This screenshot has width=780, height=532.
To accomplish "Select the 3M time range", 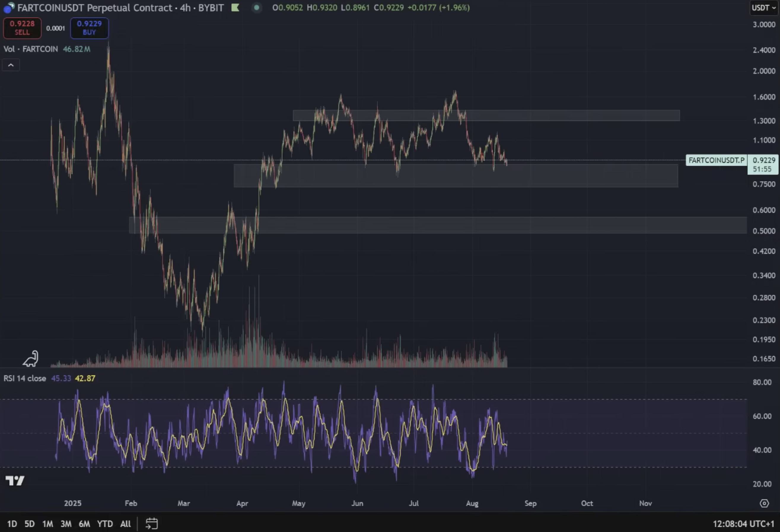I will 66,524.
